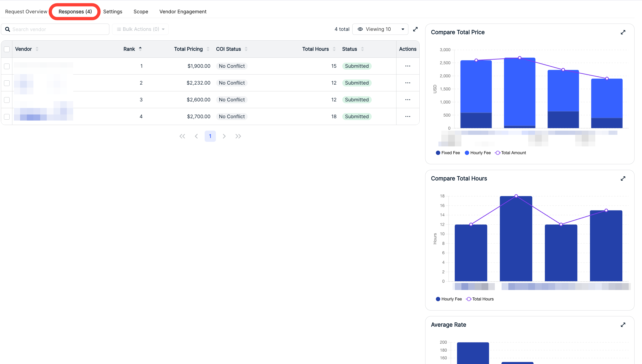Go to the next page arrow

point(224,136)
